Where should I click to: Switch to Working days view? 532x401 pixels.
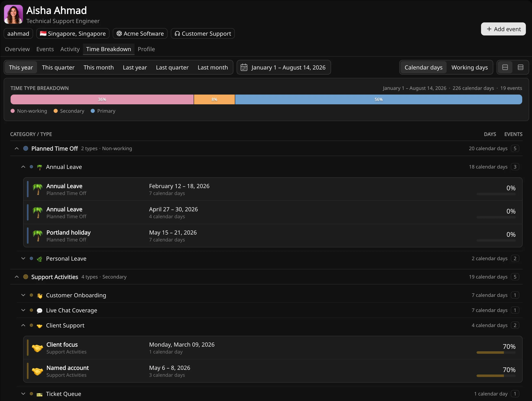[469, 67]
